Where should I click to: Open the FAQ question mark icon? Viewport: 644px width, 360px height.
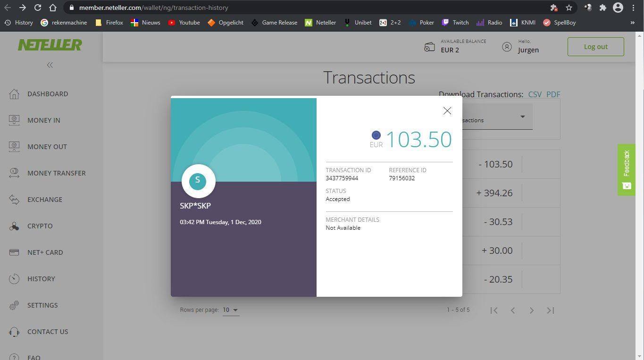click(x=14, y=357)
